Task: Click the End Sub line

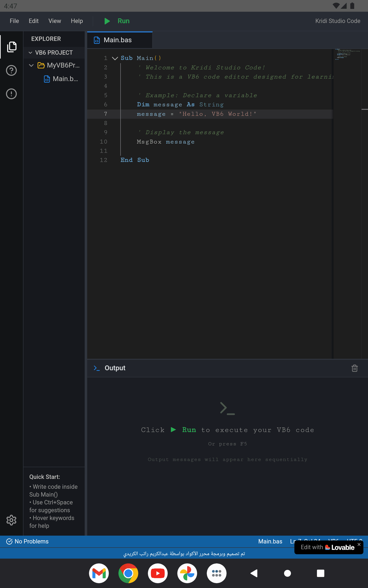Action: (x=135, y=160)
